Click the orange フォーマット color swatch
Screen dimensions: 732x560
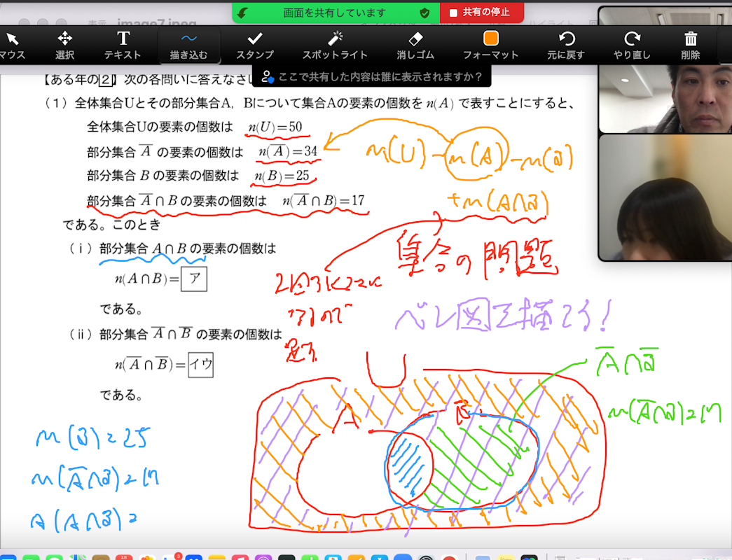[x=490, y=38]
